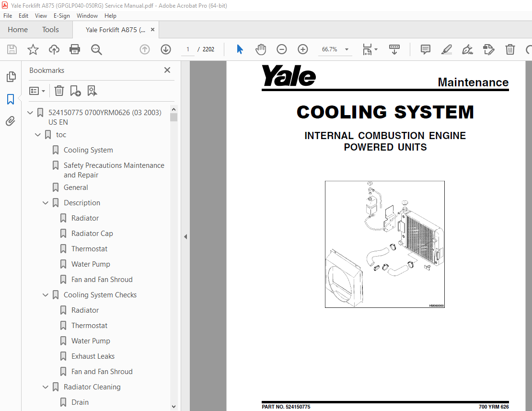Click the Edit stamp icon
The image size is (532, 411).
tap(488, 49)
